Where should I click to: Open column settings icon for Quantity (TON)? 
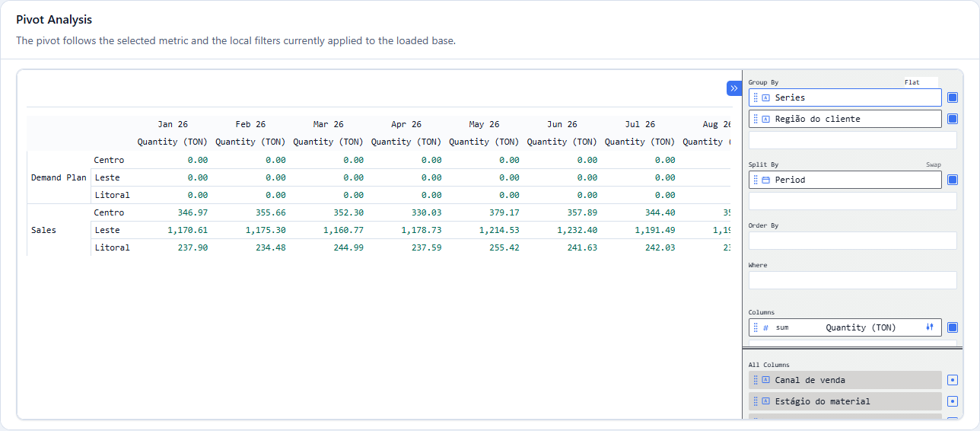pyautogui.click(x=930, y=327)
